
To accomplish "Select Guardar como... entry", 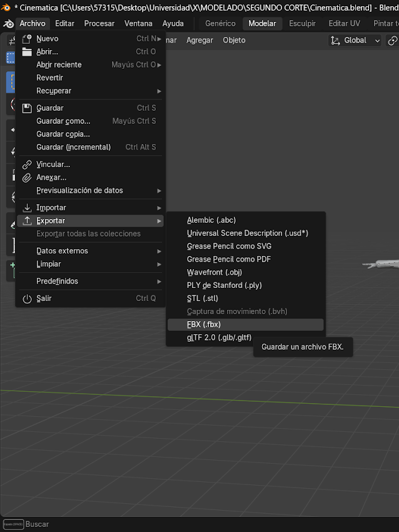I will tap(91, 121).
